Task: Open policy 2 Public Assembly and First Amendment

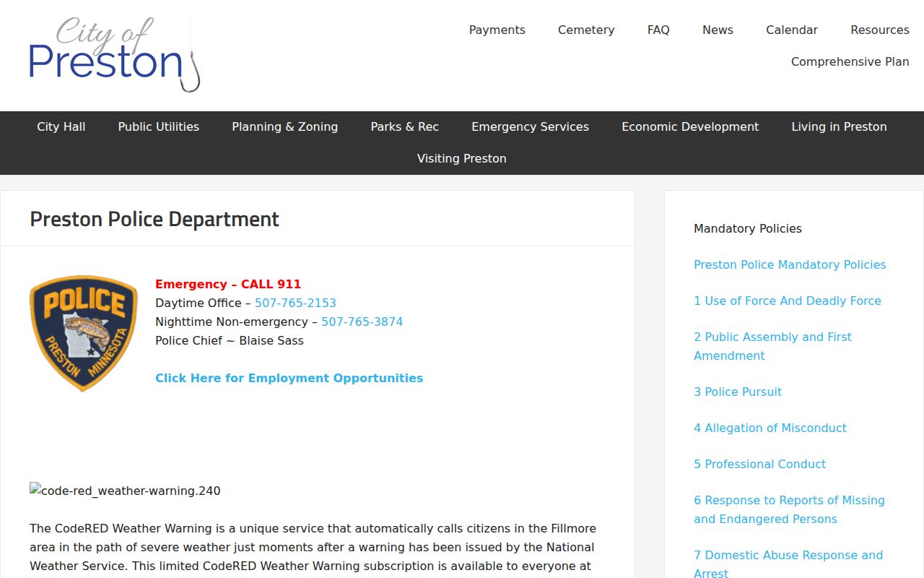Action: point(772,346)
